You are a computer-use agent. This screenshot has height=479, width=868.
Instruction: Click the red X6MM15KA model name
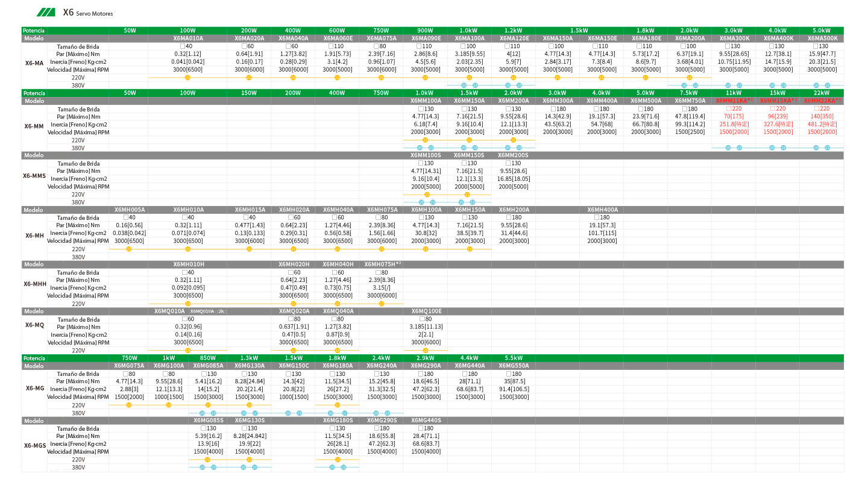tap(778, 101)
